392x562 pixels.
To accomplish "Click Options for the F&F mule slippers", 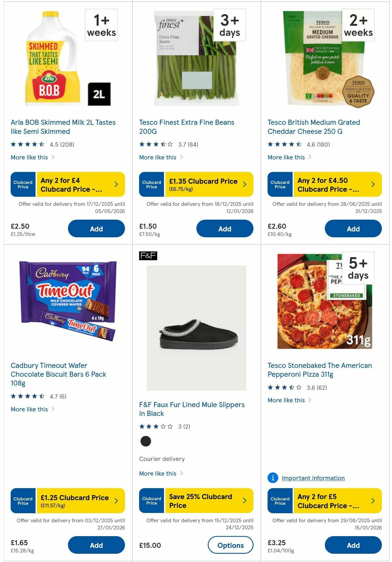I will [x=231, y=545].
